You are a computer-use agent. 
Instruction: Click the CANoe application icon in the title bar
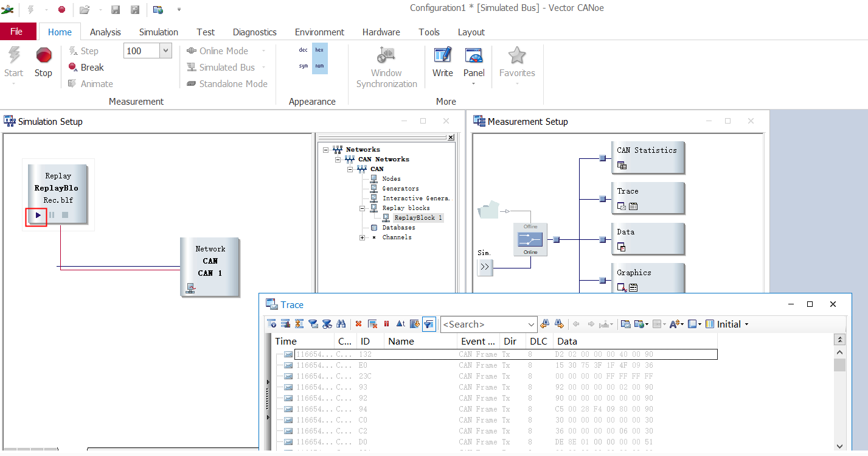[8, 9]
